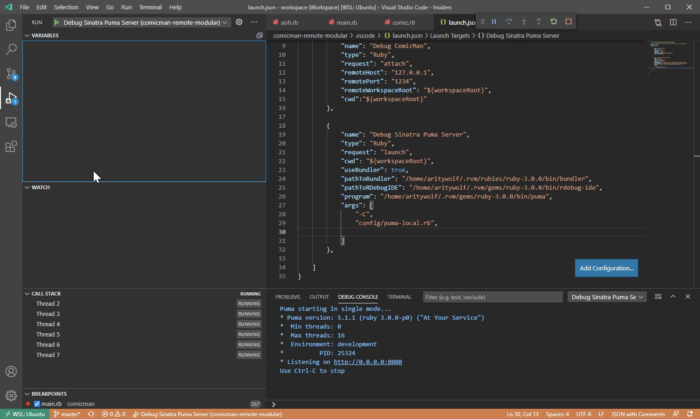Synchronize changes from the status bar
Screen dimensions: 700x419
(x=91, y=414)
